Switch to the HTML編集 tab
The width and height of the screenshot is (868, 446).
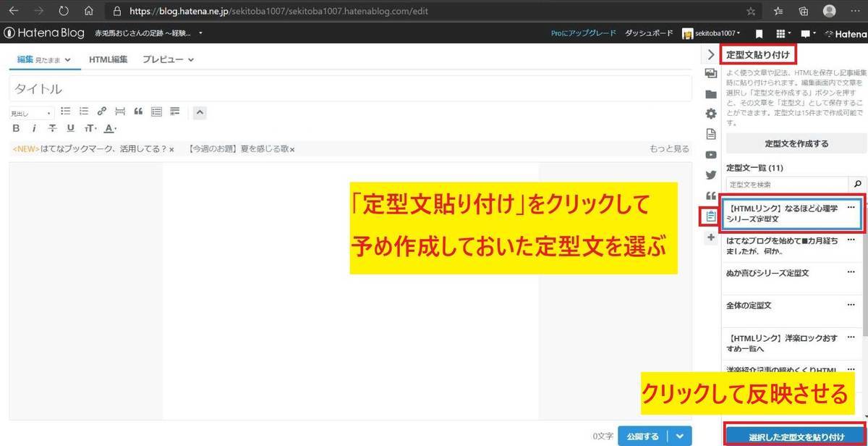pos(108,59)
